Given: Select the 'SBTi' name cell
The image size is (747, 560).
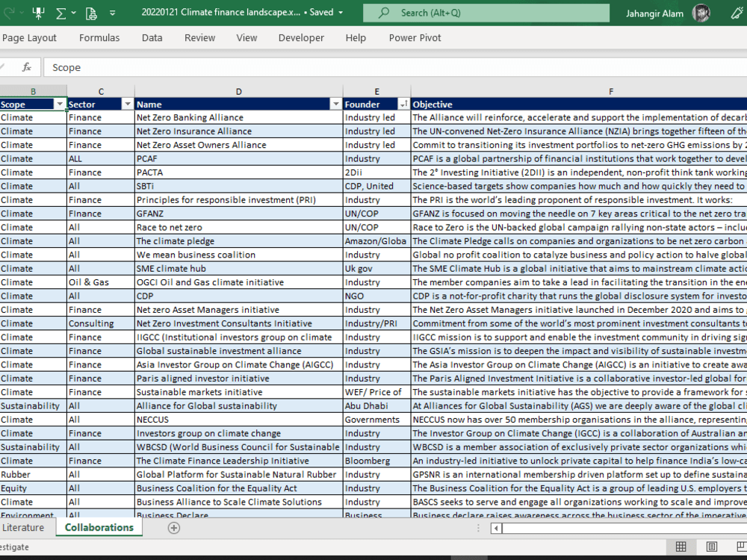Looking at the screenshot, I should pyautogui.click(x=239, y=186).
